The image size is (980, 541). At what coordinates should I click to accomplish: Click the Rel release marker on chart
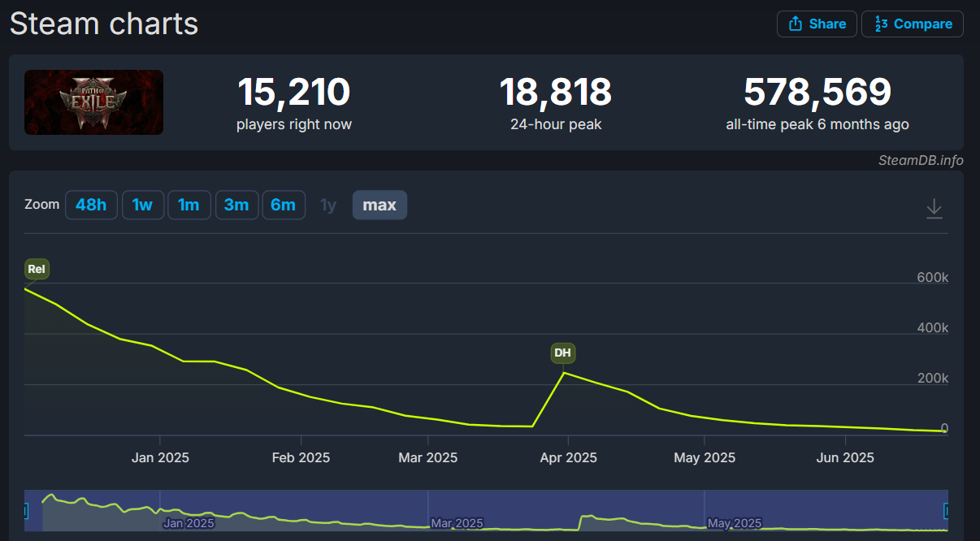tap(37, 269)
